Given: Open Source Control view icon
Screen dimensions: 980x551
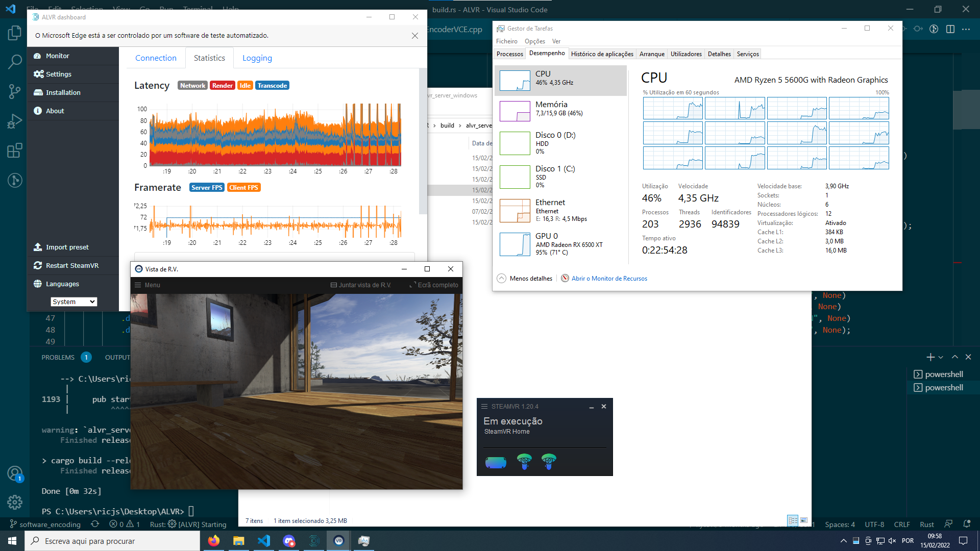Looking at the screenshot, I should point(15,92).
